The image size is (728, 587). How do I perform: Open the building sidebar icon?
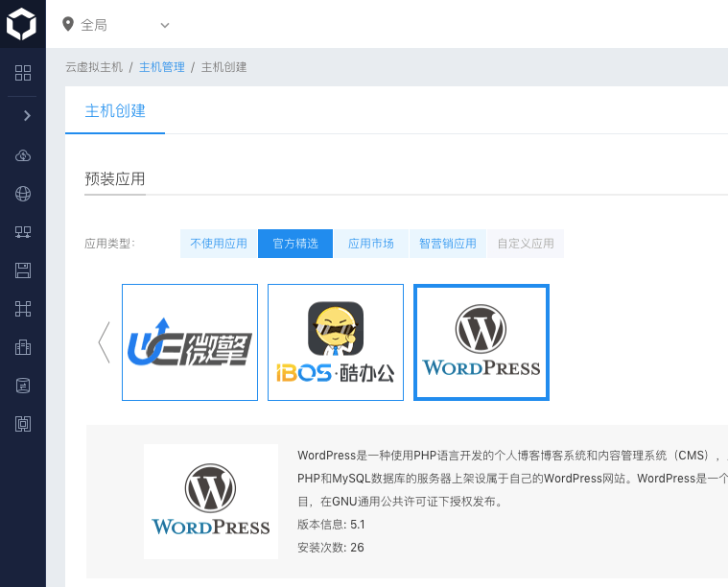tap(23, 347)
